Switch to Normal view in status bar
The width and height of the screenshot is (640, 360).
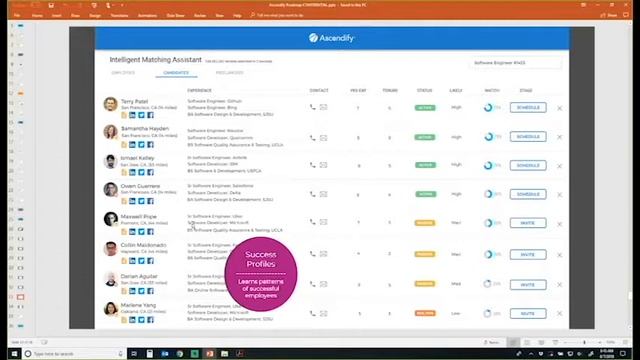[513, 342]
